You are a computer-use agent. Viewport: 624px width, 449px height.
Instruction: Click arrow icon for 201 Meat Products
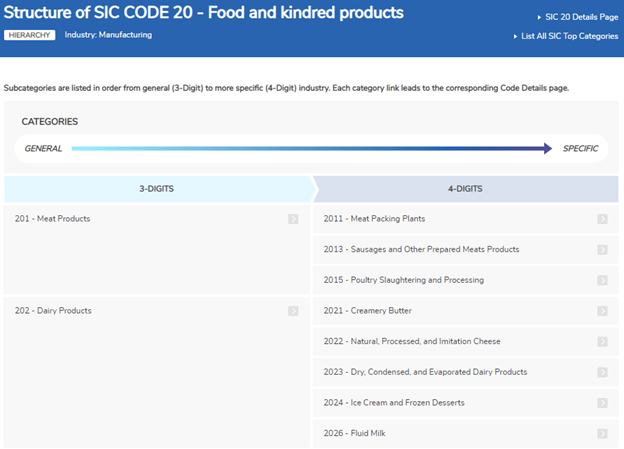293,219
